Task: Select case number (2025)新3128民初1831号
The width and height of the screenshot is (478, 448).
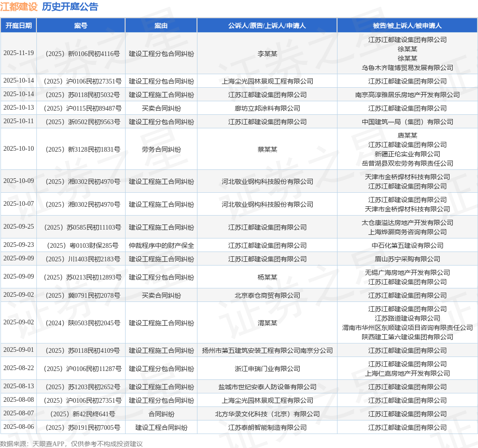Action: (83, 149)
